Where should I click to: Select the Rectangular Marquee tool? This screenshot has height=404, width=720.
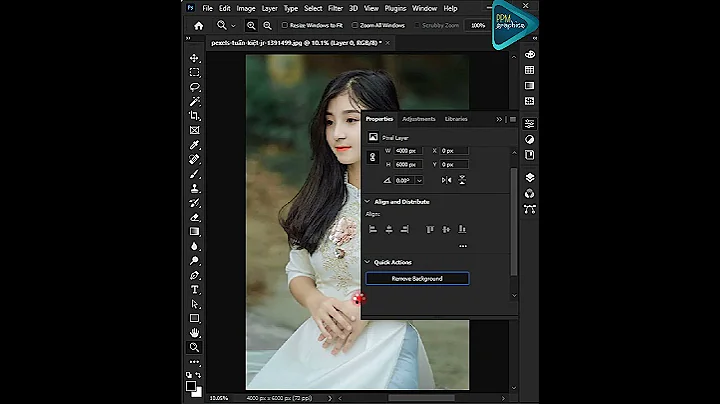[x=194, y=73]
